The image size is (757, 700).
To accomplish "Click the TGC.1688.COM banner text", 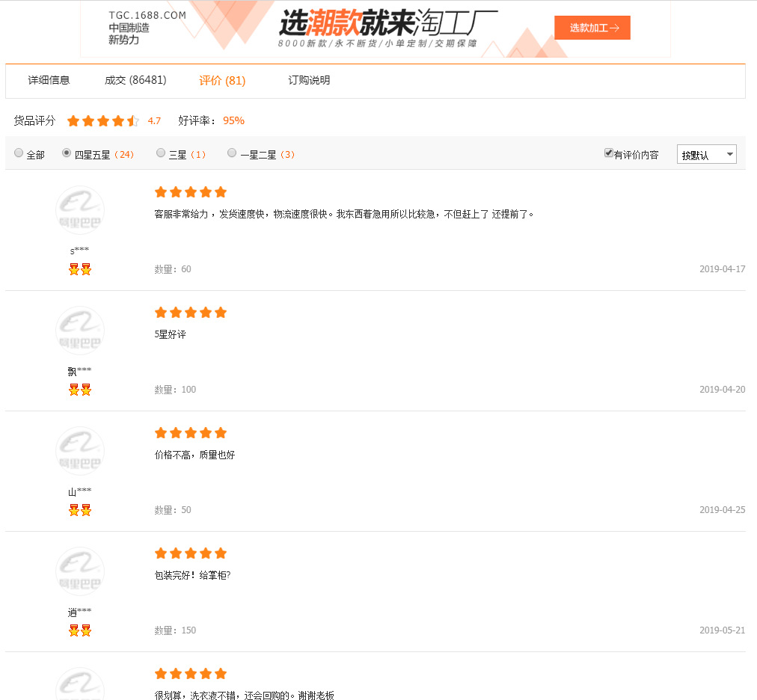I will tap(147, 16).
